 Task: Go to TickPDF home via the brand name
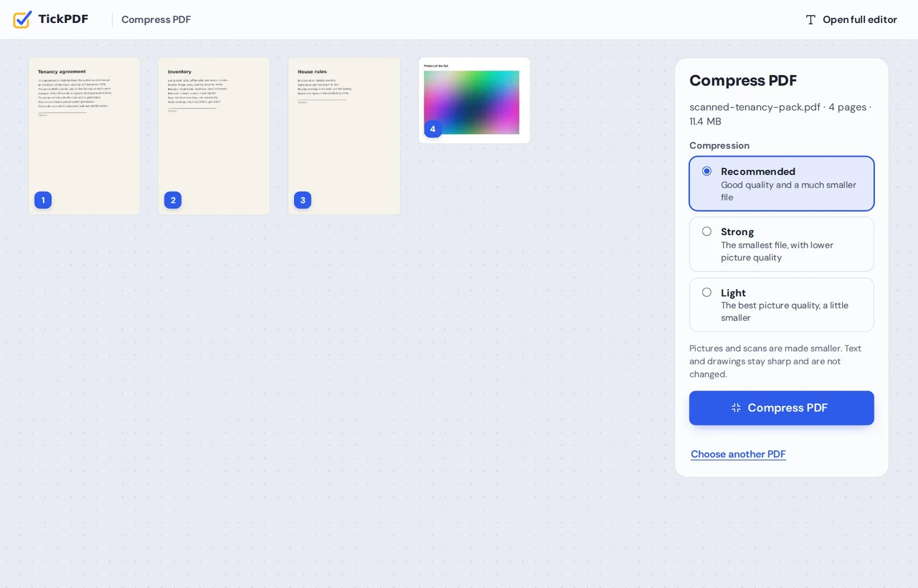[x=63, y=19]
